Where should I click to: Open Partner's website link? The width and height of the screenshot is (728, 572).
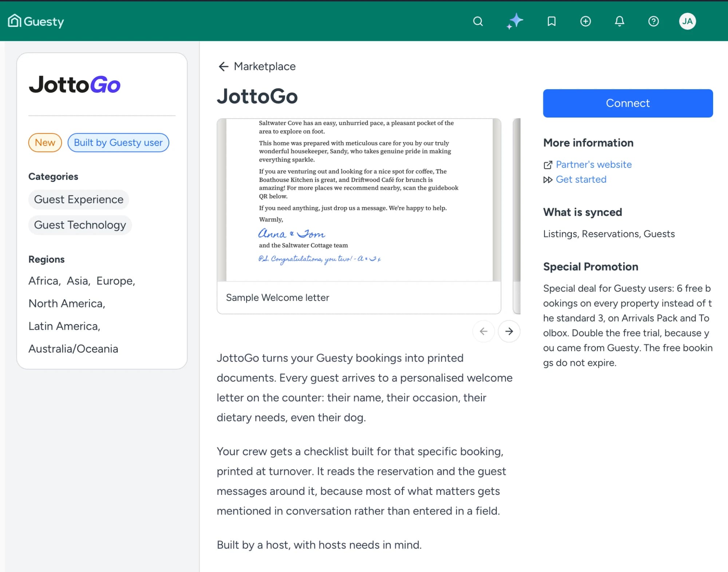point(594,164)
